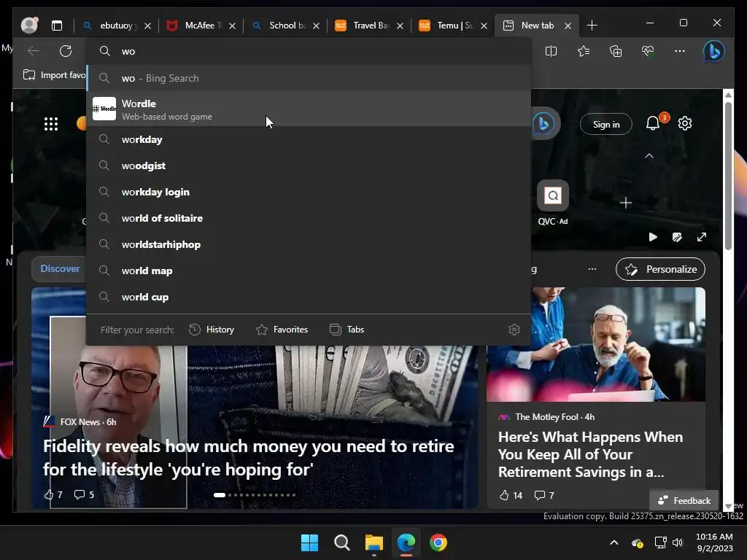
Task: Filter search by Tabs
Action: tap(347, 330)
